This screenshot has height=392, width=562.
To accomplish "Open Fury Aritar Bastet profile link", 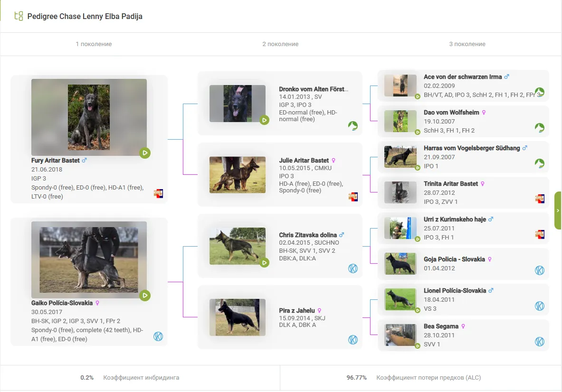I will 56,161.
